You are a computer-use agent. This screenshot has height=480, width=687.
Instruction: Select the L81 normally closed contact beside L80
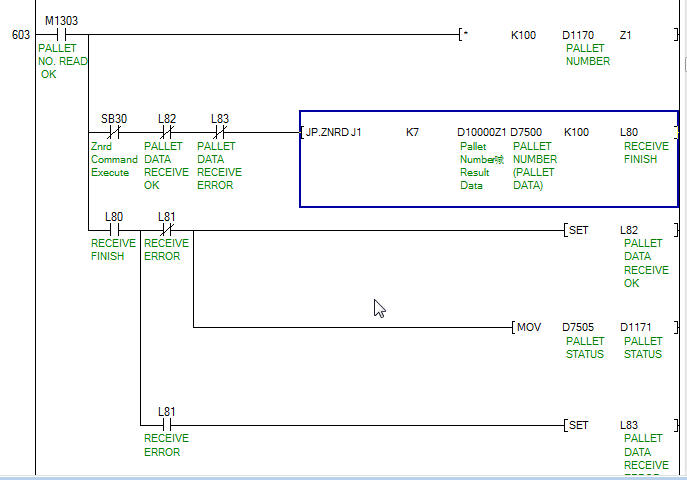[x=167, y=229]
